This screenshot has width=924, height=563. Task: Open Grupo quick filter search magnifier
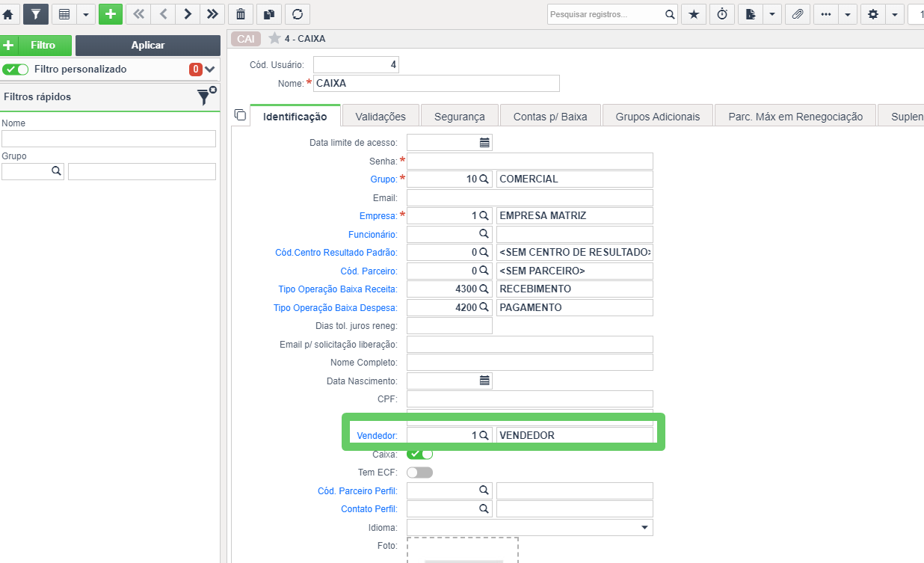[x=55, y=171]
